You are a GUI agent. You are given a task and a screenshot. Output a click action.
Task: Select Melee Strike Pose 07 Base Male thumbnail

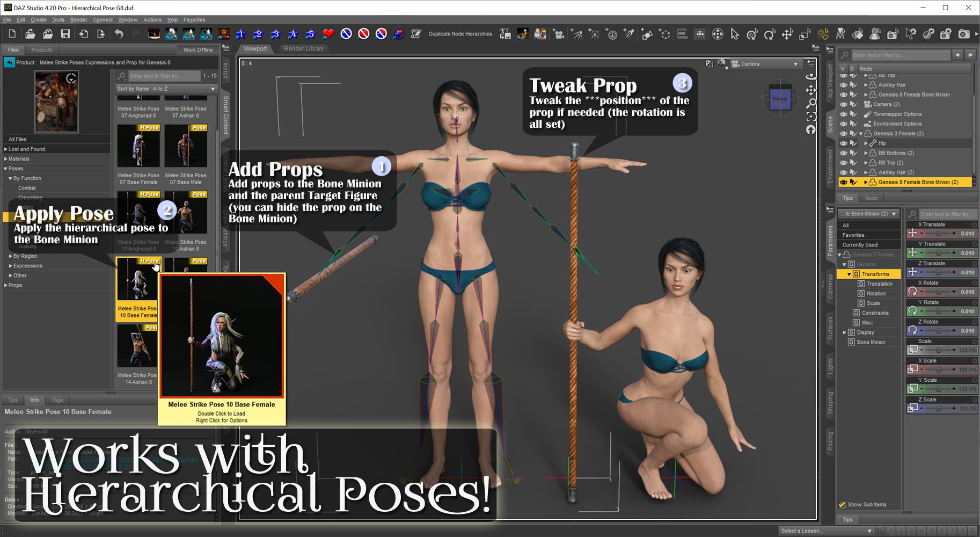click(186, 147)
